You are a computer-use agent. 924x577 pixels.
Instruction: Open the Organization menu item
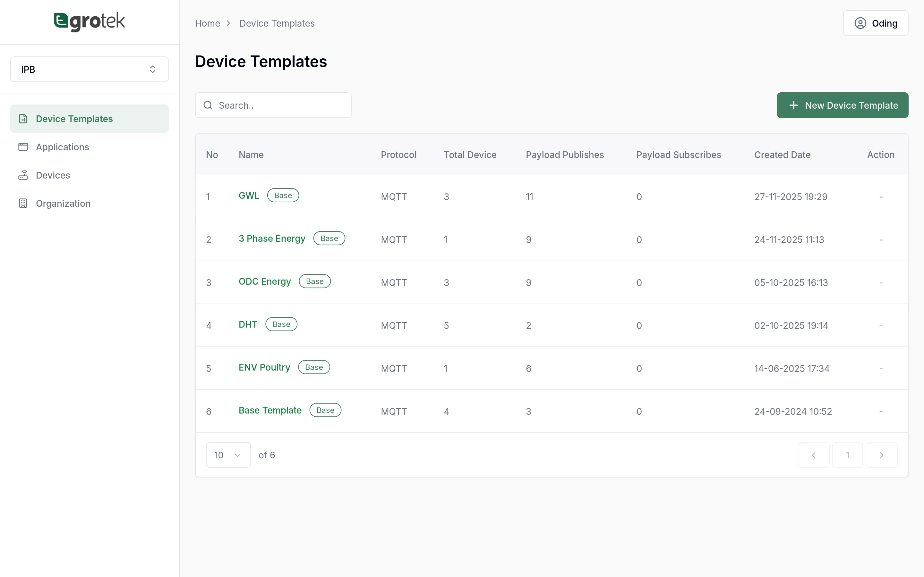coord(63,204)
